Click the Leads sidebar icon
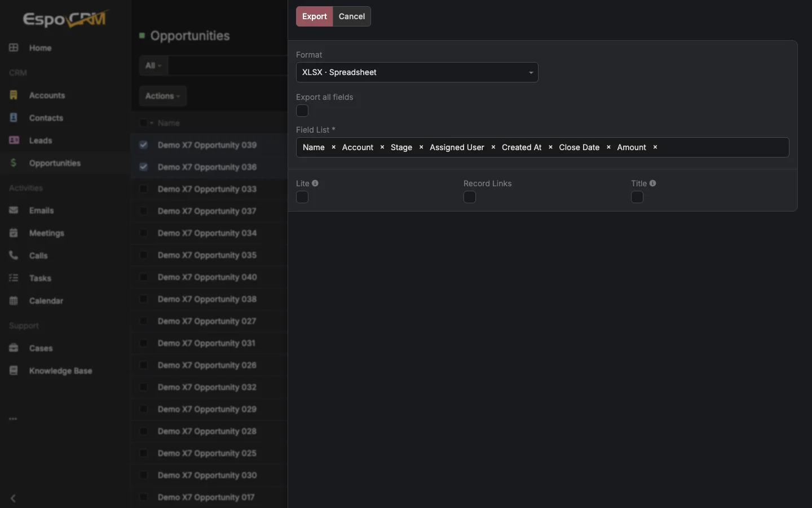The width and height of the screenshot is (812, 508). [14, 141]
